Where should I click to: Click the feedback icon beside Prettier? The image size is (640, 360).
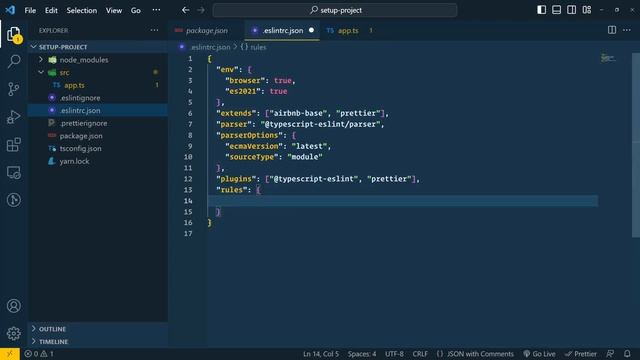[x=610, y=353]
